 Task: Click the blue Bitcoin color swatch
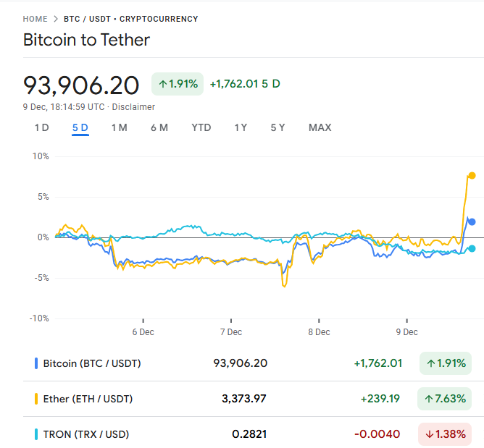(36, 363)
